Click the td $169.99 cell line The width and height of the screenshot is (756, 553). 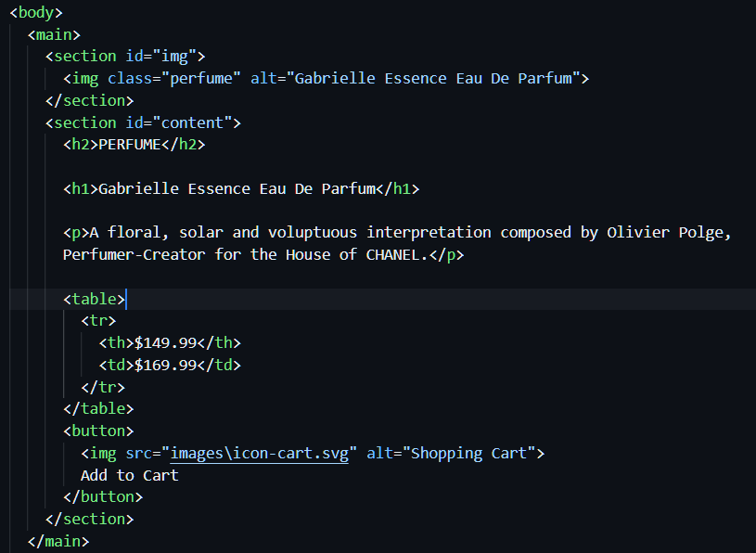170,366
